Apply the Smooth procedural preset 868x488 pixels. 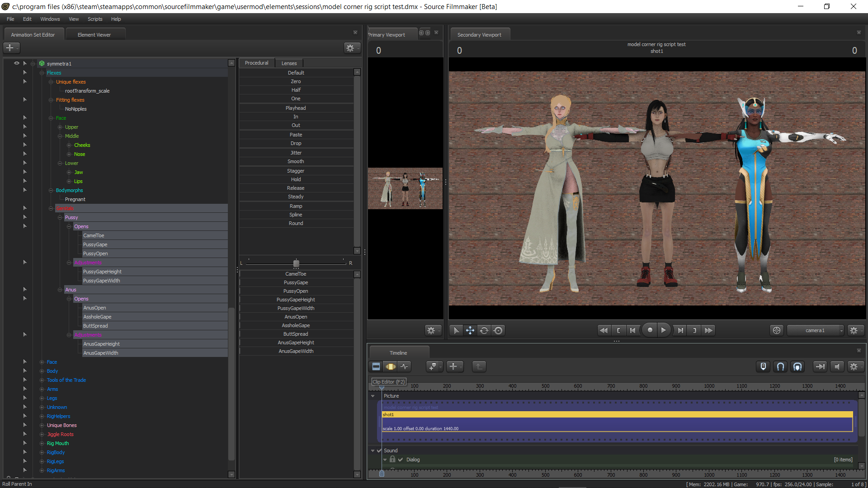pos(296,161)
